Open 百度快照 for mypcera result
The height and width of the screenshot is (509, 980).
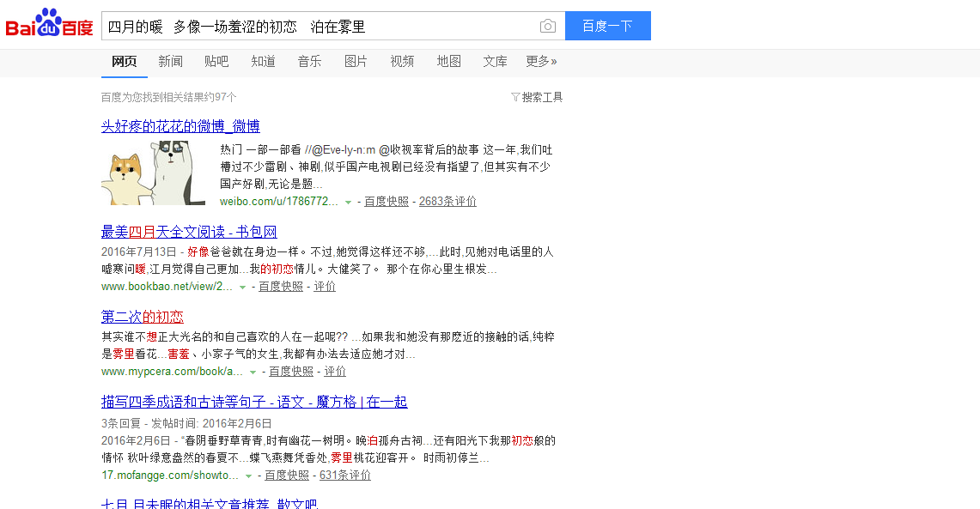click(291, 371)
